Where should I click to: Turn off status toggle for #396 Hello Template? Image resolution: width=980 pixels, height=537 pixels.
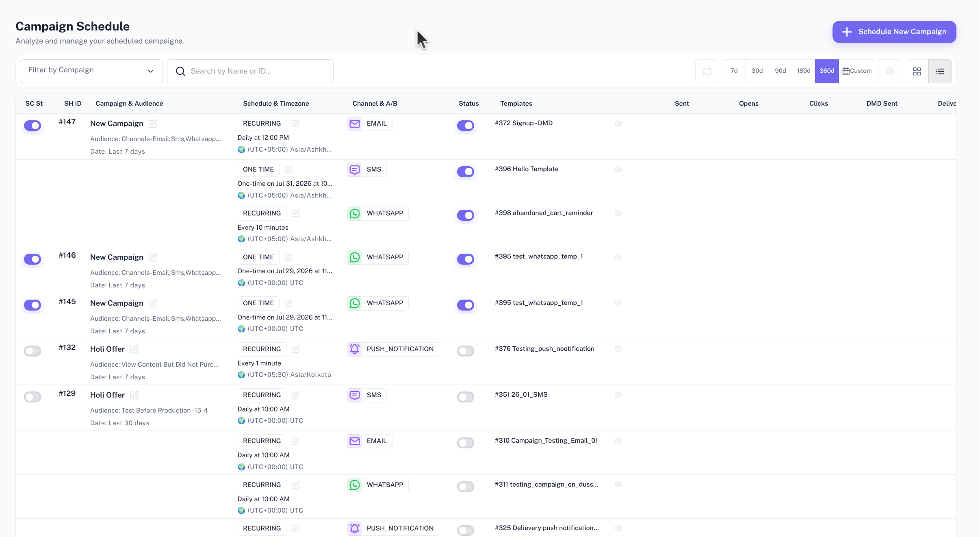click(466, 172)
